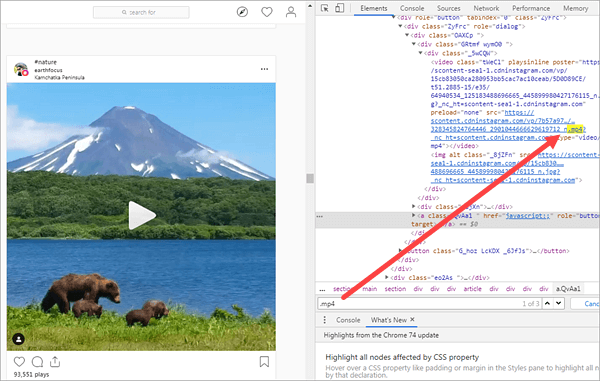The image size is (600, 382).
Task: Switch to the Sources tab
Action: point(448,8)
